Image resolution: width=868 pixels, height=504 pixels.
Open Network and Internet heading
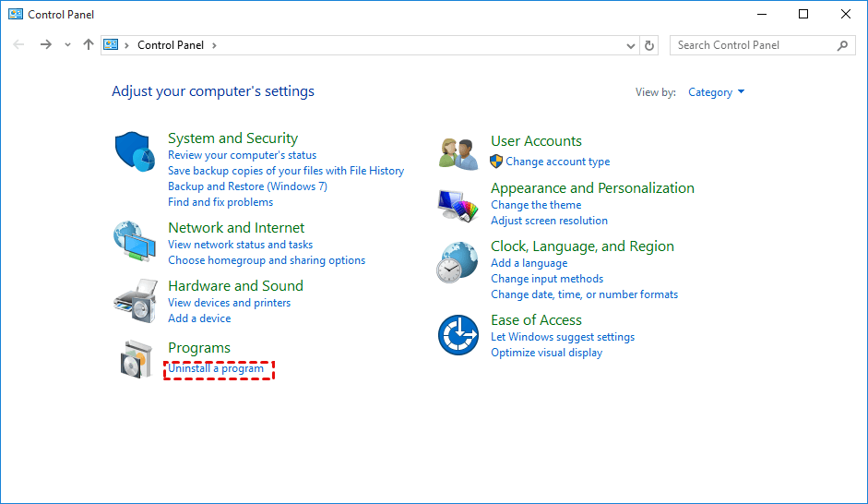point(236,228)
